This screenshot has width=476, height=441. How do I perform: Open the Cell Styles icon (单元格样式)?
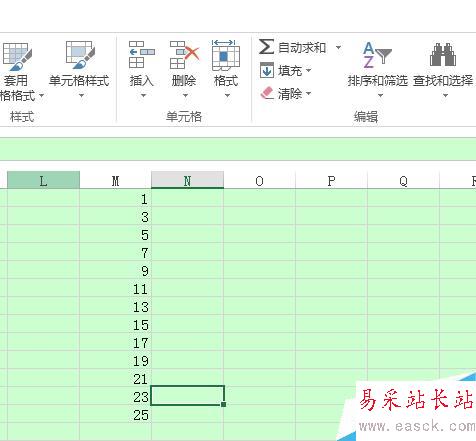pyautogui.click(x=80, y=55)
